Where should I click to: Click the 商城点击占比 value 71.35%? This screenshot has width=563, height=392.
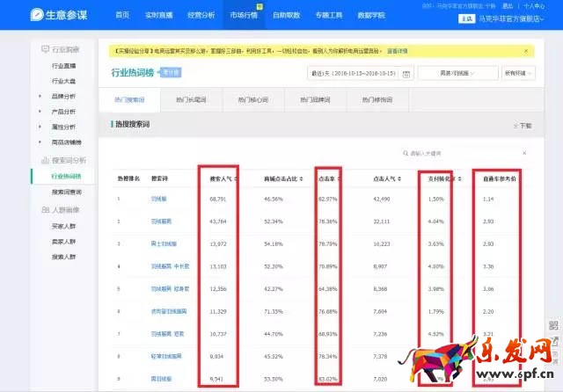click(274, 311)
